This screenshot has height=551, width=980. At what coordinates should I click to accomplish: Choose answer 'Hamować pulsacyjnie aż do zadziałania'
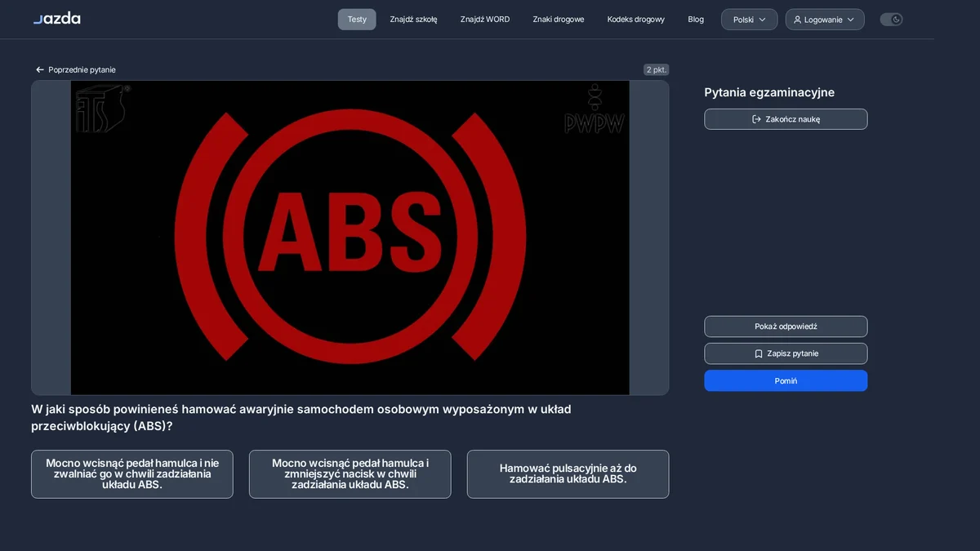[x=568, y=474]
